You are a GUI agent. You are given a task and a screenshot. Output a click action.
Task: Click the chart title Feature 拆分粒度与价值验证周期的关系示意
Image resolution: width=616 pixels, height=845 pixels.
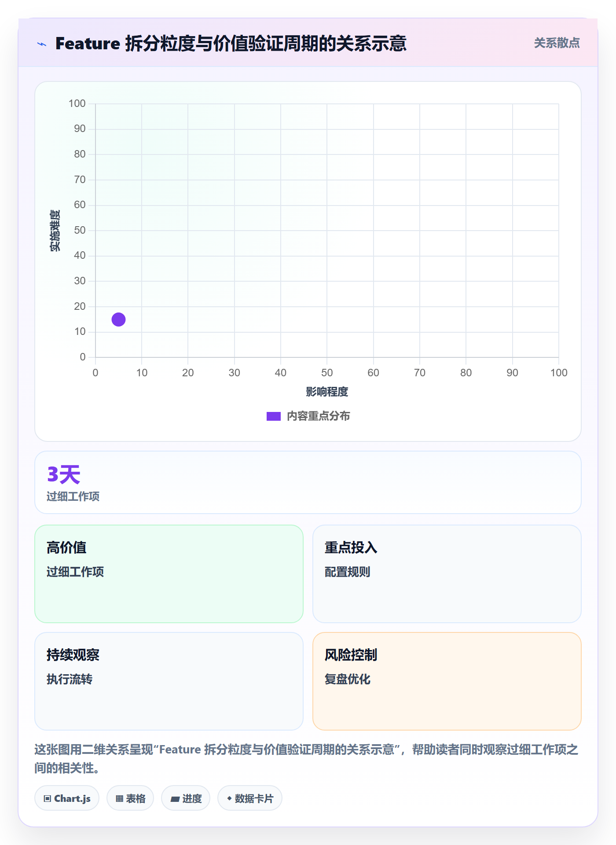tap(231, 44)
